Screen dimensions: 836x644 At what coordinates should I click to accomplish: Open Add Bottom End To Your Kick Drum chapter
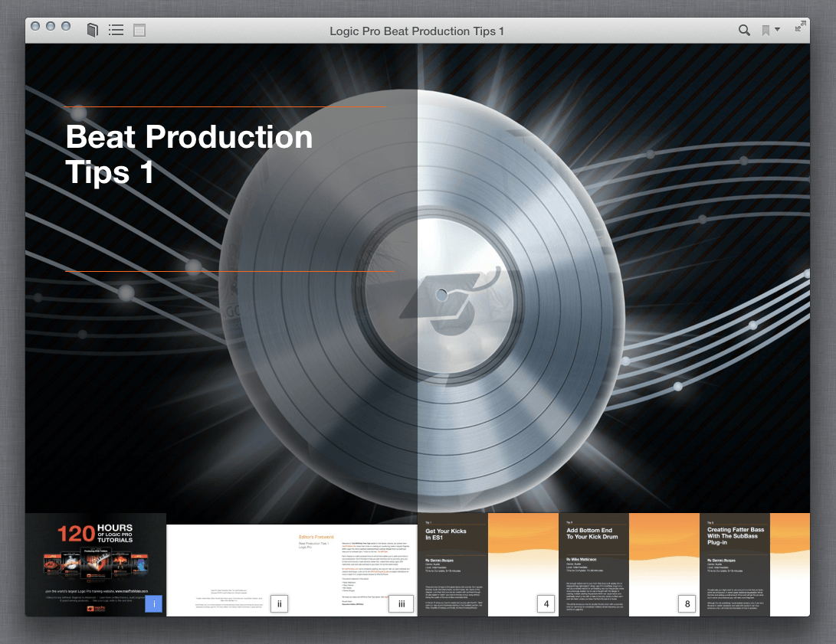629,564
